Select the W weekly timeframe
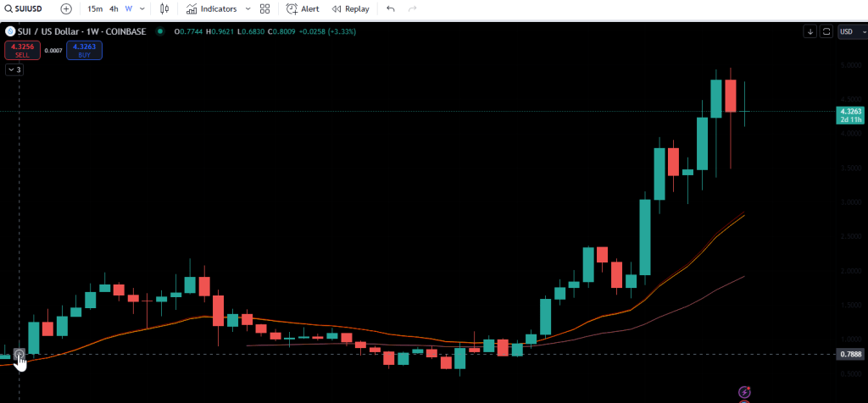Image resolution: width=868 pixels, height=403 pixels. coord(129,8)
